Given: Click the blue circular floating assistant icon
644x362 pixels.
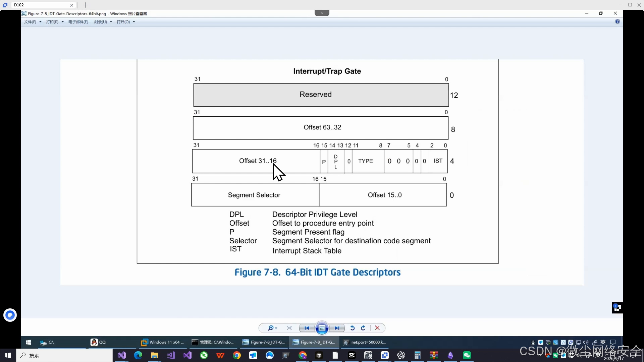Looking at the screenshot, I should point(10,315).
